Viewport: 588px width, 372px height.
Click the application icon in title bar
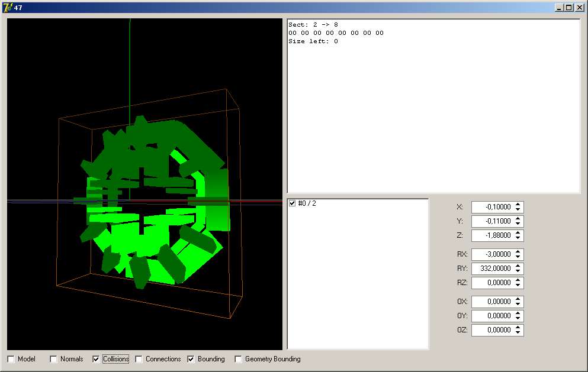8,7
